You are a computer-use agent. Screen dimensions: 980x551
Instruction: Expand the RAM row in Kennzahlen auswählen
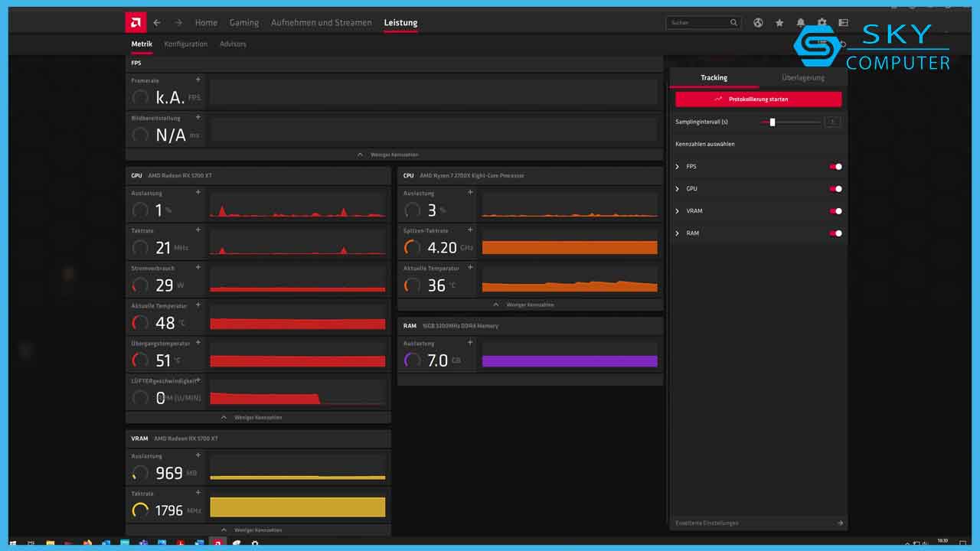(678, 233)
